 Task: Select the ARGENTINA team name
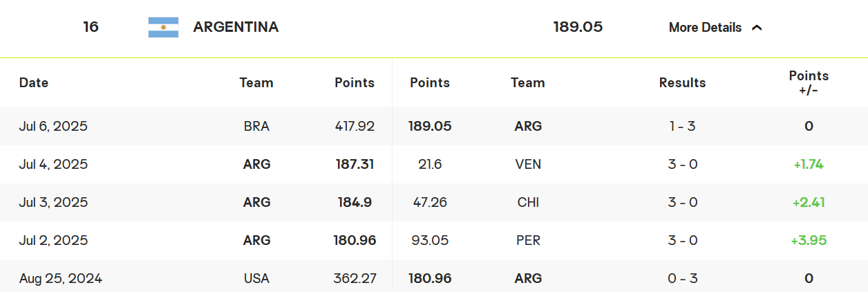[x=236, y=27]
